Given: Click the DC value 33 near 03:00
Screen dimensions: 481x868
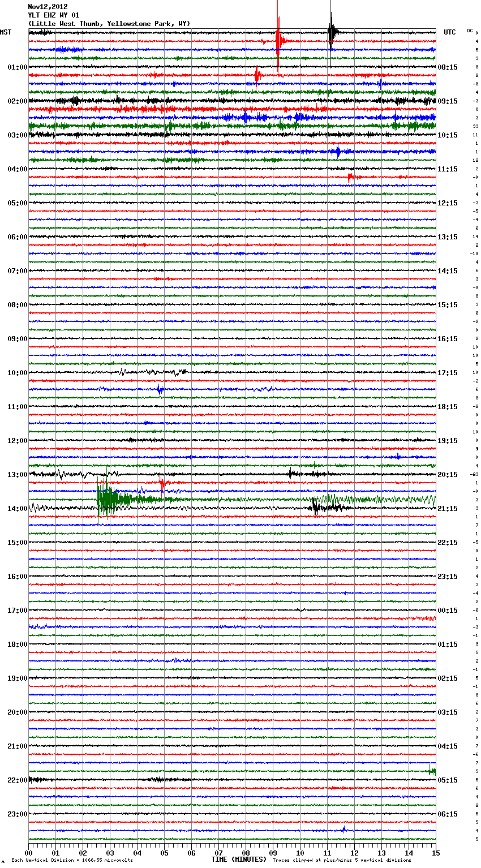Looking at the screenshot, I should [x=476, y=126].
